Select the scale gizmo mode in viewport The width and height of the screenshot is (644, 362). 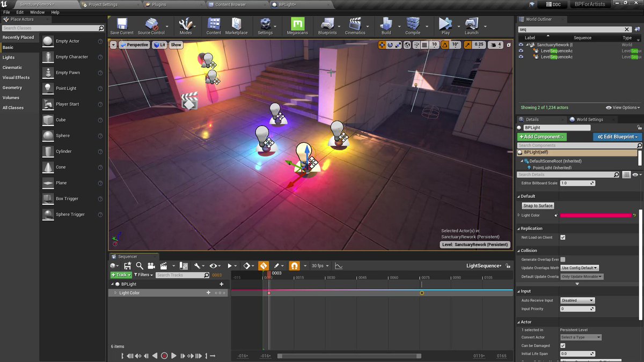(x=398, y=45)
